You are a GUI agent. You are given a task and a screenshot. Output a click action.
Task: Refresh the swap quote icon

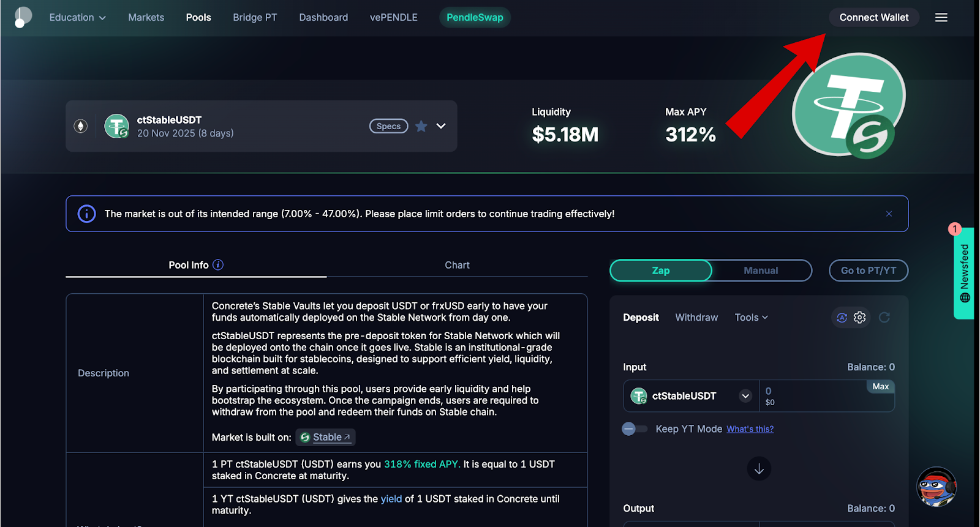click(x=884, y=317)
